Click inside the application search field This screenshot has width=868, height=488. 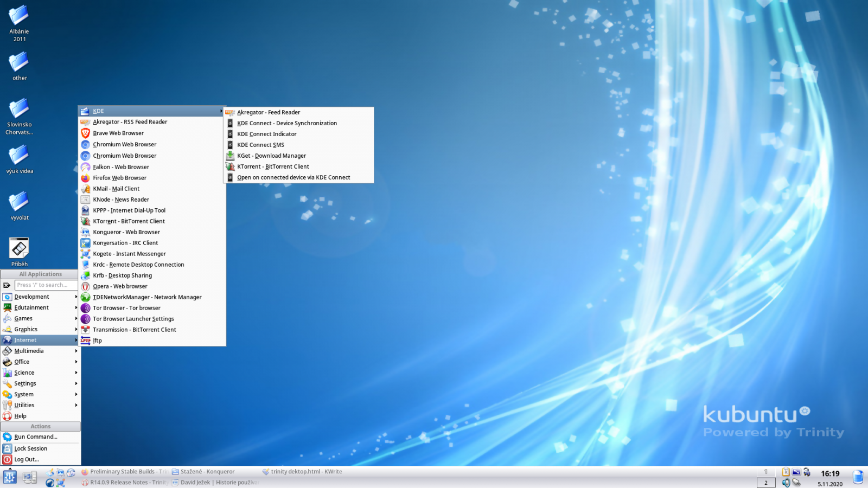(45, 285)
